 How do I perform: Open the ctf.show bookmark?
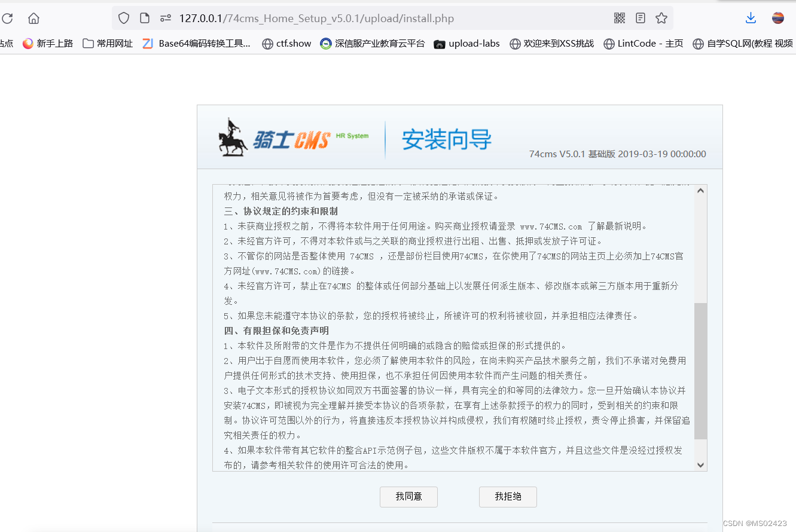click(286, 44)
